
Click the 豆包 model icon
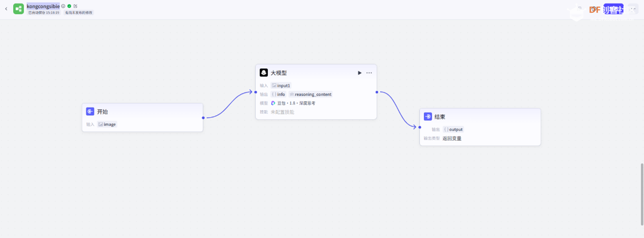click(273, 103)
